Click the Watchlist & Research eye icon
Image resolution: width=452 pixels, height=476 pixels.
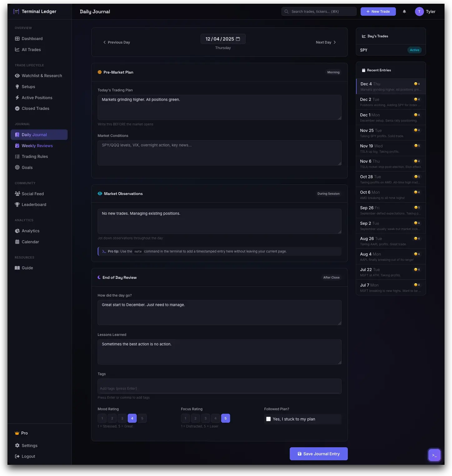point(17,75)
